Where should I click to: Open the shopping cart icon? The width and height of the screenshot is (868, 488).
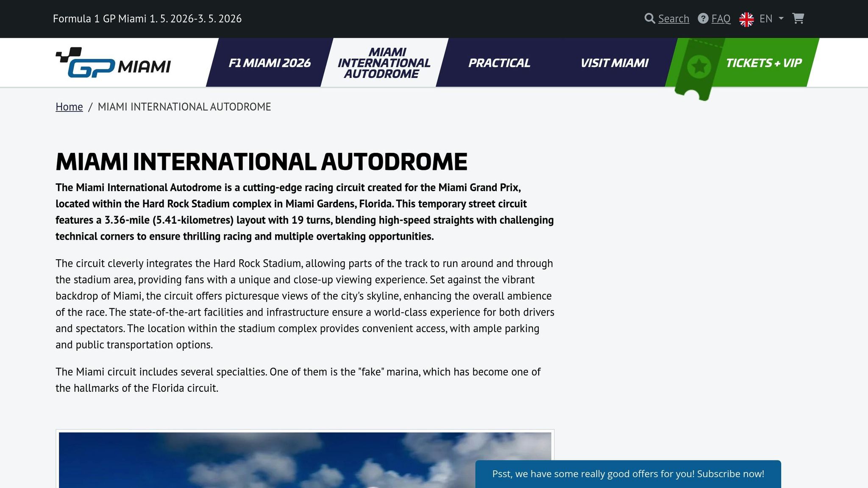click(798, 18)
